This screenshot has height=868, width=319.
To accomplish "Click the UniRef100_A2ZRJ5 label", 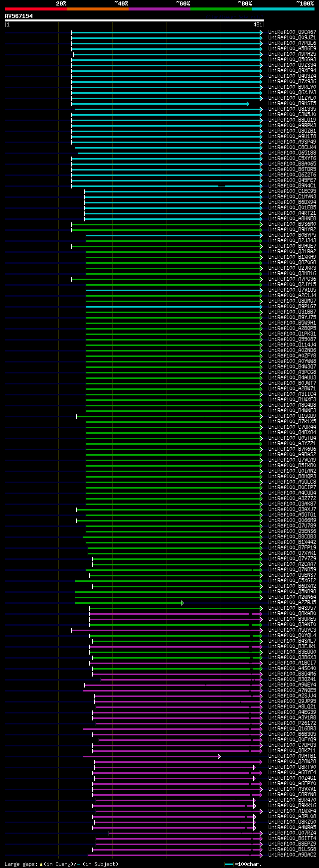I will click(292, 603).
